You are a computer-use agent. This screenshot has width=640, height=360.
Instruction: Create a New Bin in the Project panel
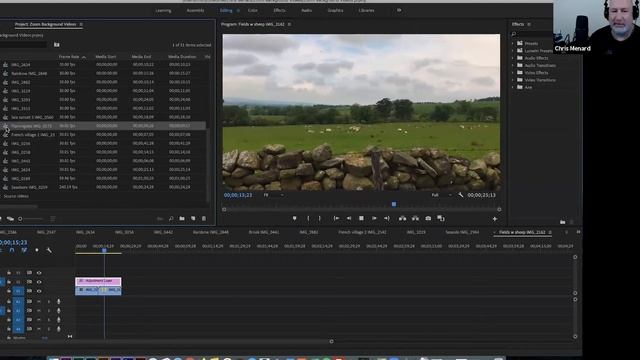[x=182, y=219]
